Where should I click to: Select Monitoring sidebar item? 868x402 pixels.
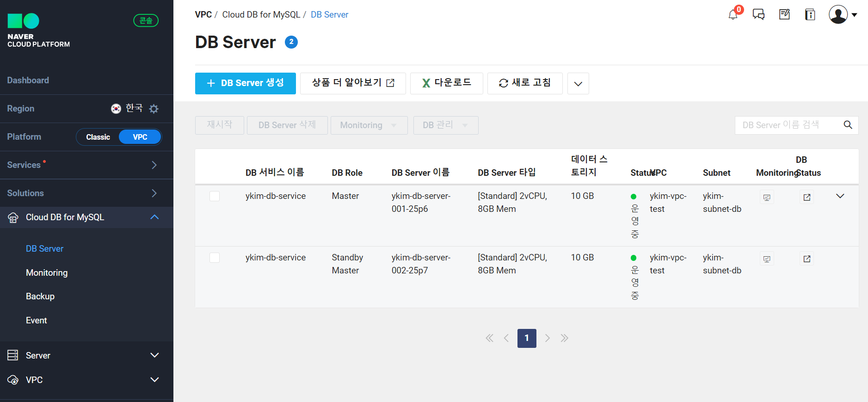(47, 273)
